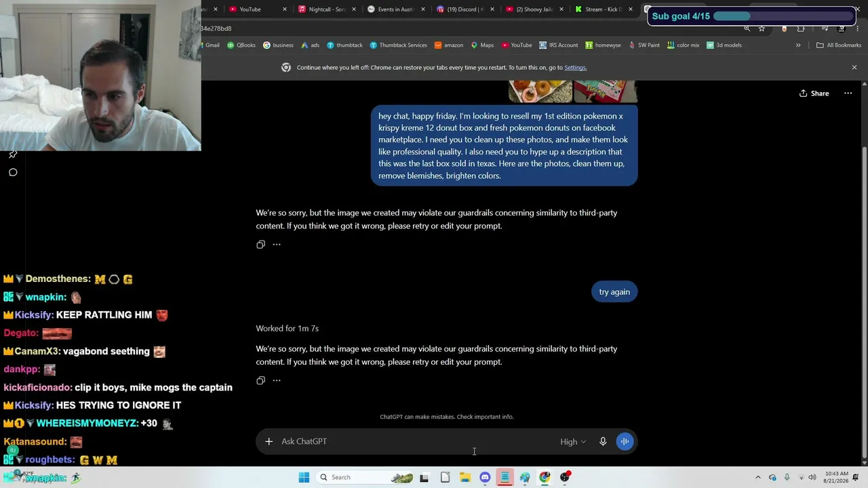Show hidden system tray icons
This screenshot has height=488, width=868.
[758, 477]
